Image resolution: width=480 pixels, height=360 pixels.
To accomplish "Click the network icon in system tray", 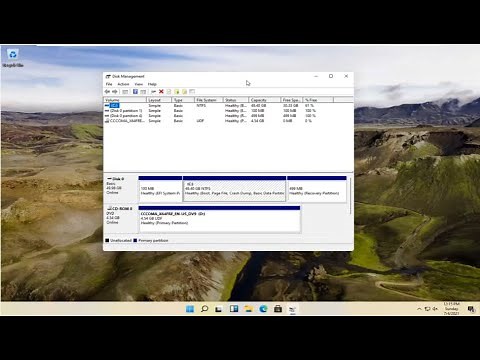I will point(427,309).
